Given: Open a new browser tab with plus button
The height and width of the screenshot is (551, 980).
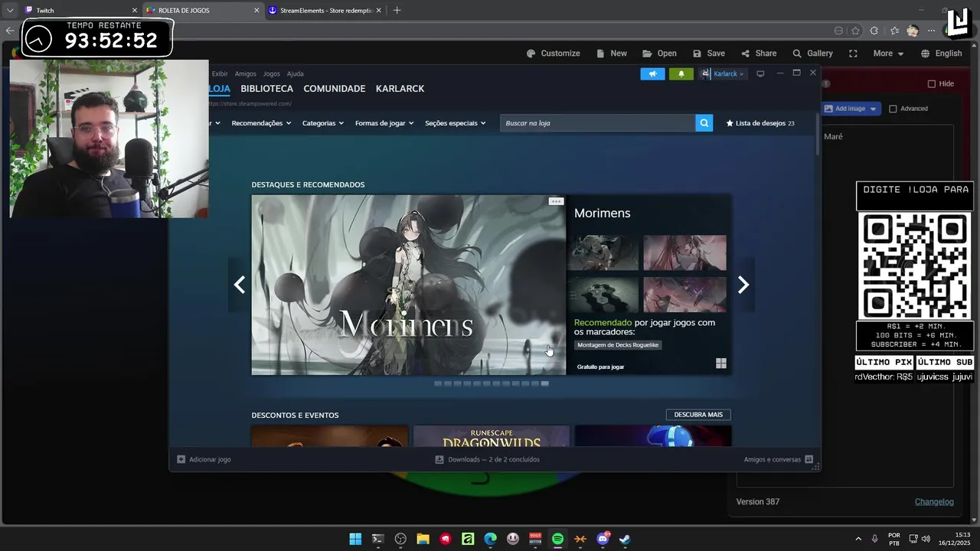Looking at the screenshot, I should 397,11.
